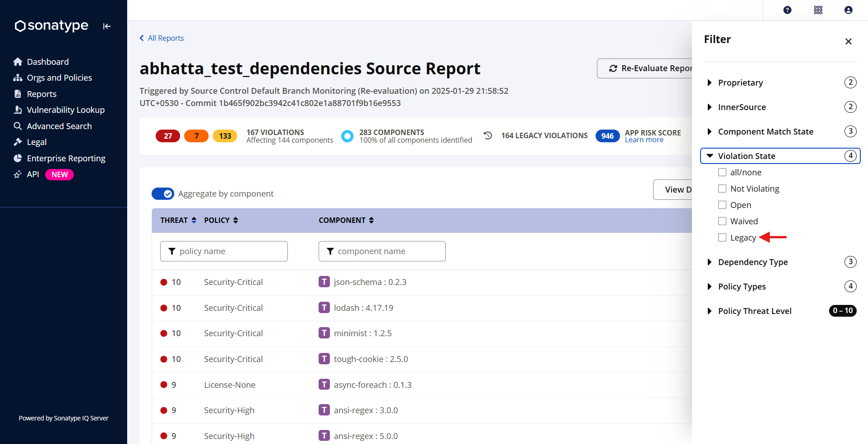The height and width of the screenshot is (444, 868).
Task: Click the T icon beside tough-cookie
Action: pyautogui.click(x=324, y=359)
